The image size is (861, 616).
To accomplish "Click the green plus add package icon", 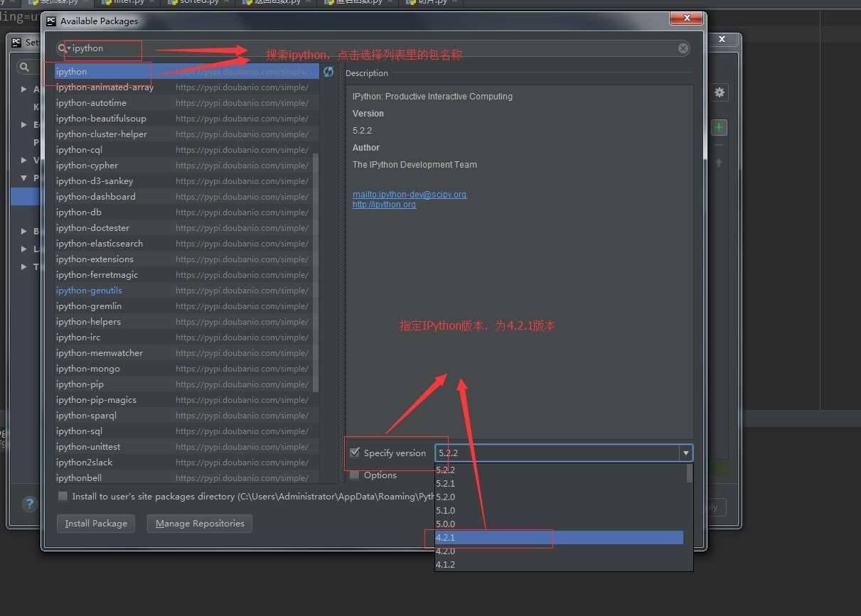I will (720, 128).
